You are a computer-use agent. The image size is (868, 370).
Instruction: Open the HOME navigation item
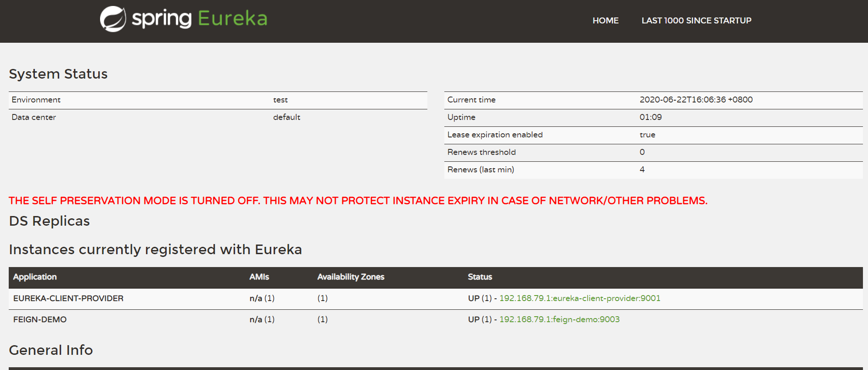[x=605, y=21]
